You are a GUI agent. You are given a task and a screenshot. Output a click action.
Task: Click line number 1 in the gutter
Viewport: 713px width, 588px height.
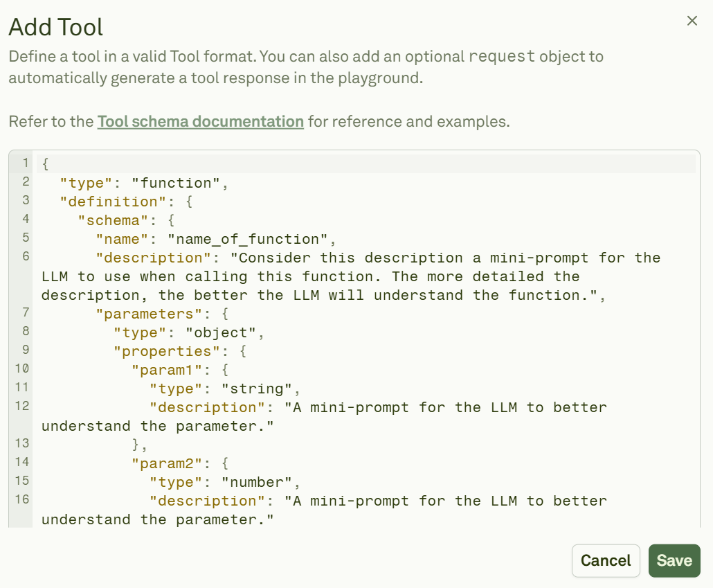click(25, 163)
